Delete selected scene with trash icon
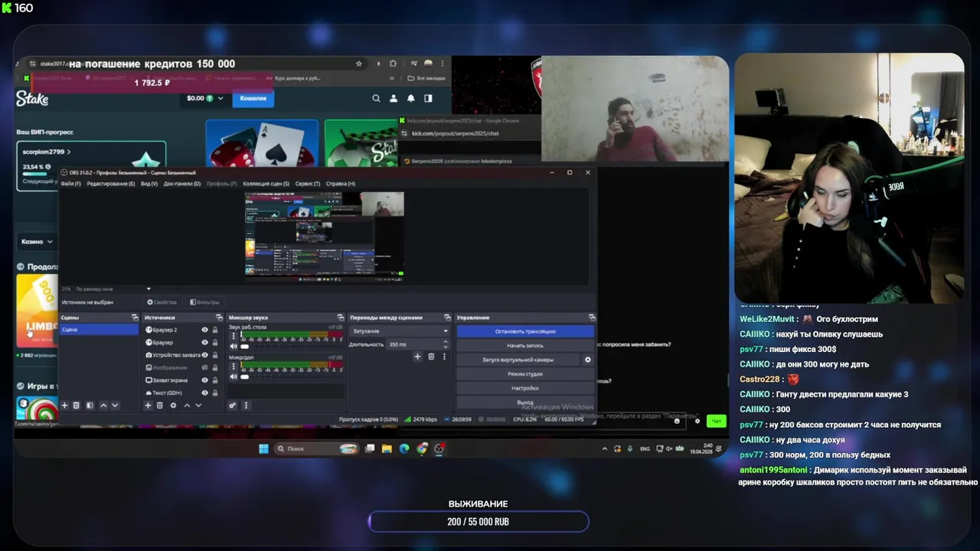980x551 pixels. (76, 406)
